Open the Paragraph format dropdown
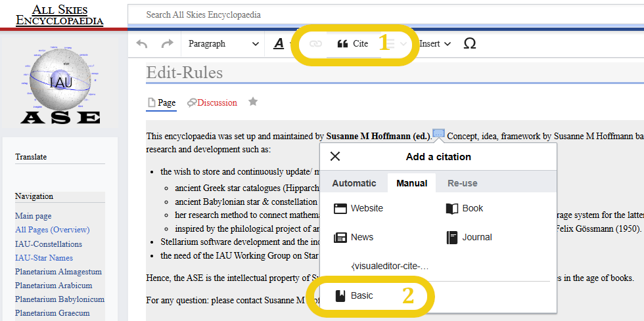Screen dimensions: 644x321 pyautogui.click(x=223, y=44)
